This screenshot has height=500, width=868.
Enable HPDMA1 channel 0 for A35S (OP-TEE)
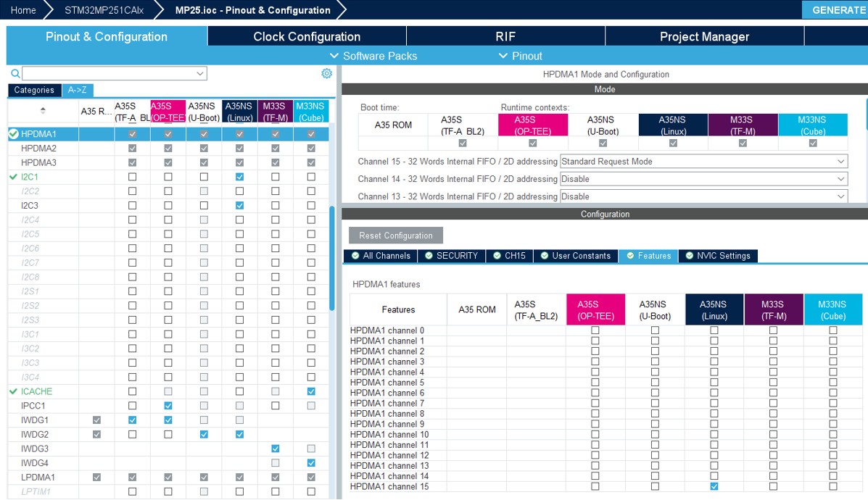pyautogui.click(x=595, y=330)
